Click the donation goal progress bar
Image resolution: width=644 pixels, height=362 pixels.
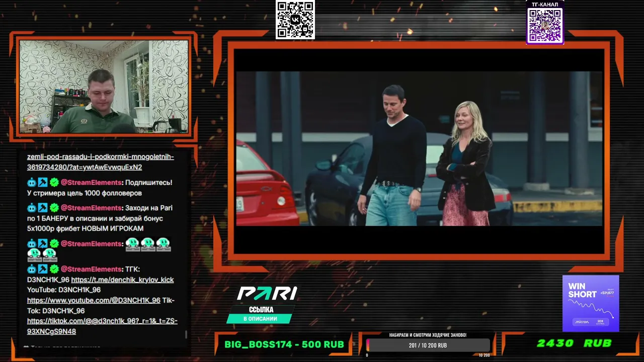[428, 345]
